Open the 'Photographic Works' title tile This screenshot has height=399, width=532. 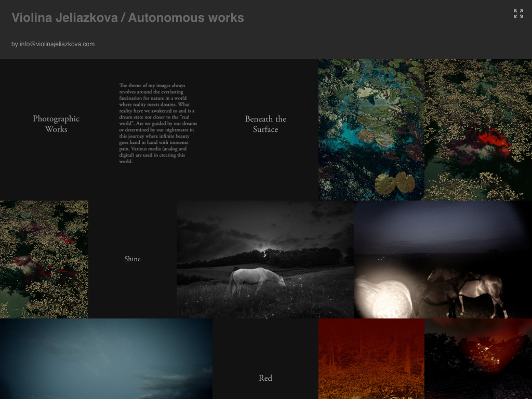point(56,124)
